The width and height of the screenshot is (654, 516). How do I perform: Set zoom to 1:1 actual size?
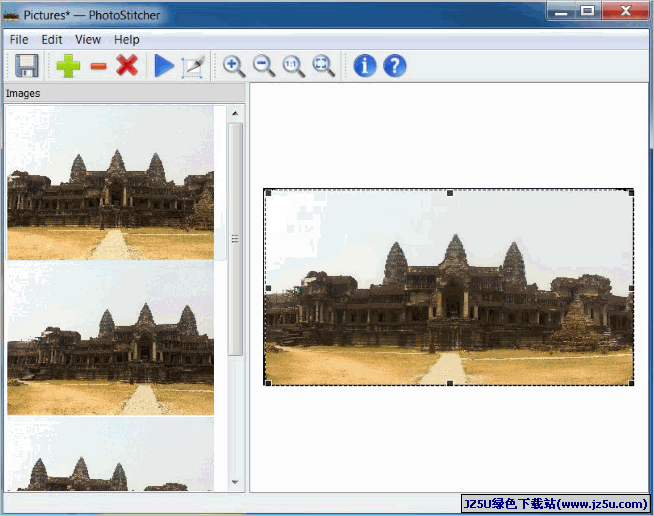[x=294, y=66]
